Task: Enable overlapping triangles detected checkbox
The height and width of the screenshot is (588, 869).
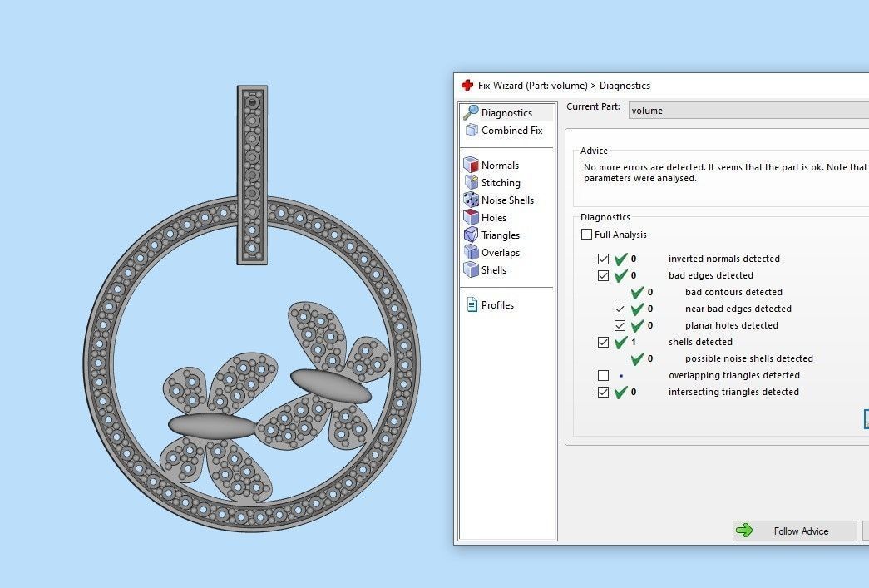Action: tap(603, 375)
